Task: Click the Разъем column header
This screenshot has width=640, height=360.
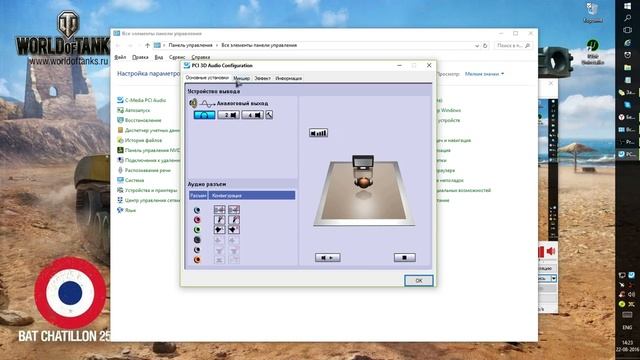Action: click(198, 196)
